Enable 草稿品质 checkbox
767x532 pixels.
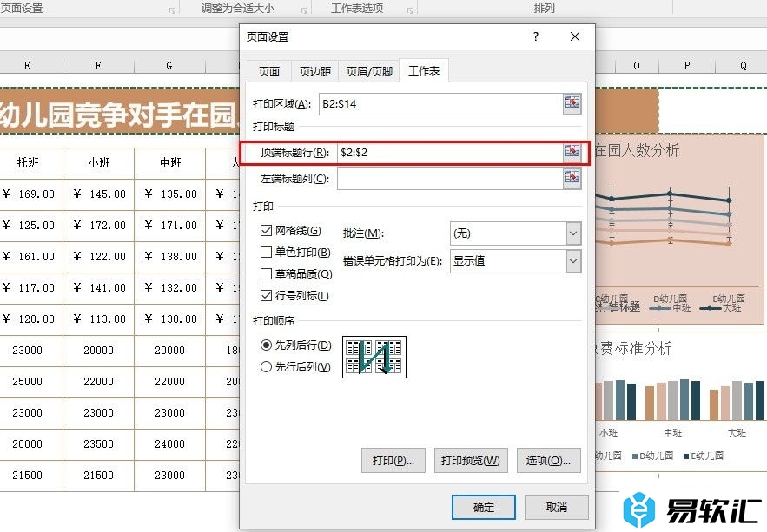coord(266,273)
